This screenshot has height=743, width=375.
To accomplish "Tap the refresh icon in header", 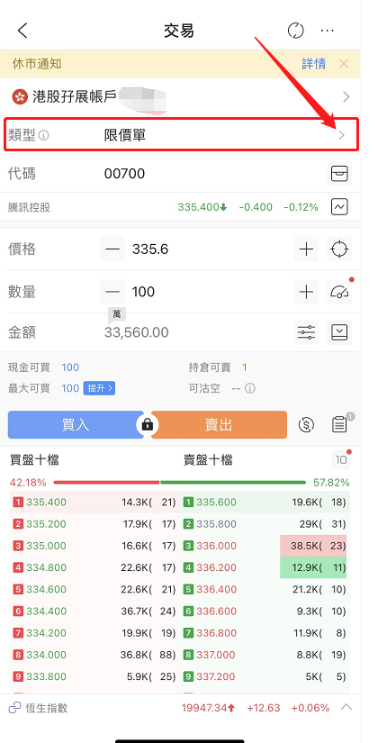I will point(295,31).
